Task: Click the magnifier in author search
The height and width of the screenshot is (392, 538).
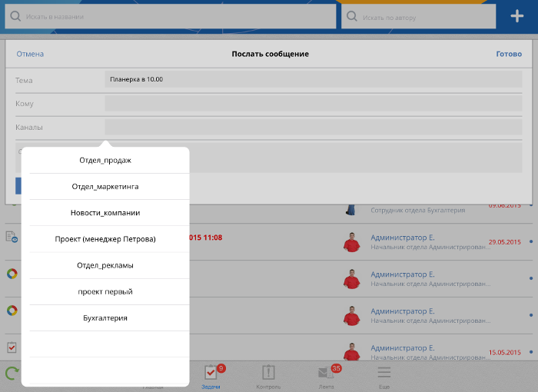Action: pos(353,16)
